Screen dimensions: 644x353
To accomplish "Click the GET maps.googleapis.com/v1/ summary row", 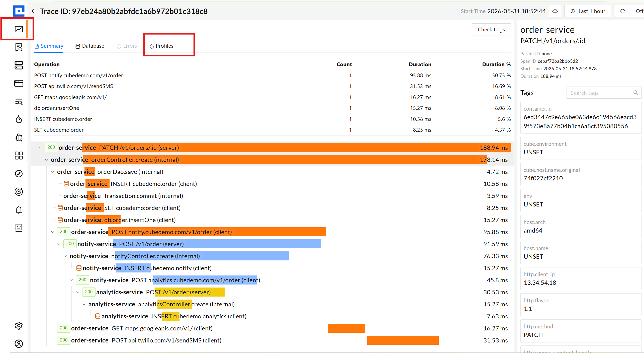I will tap(272, 97).
